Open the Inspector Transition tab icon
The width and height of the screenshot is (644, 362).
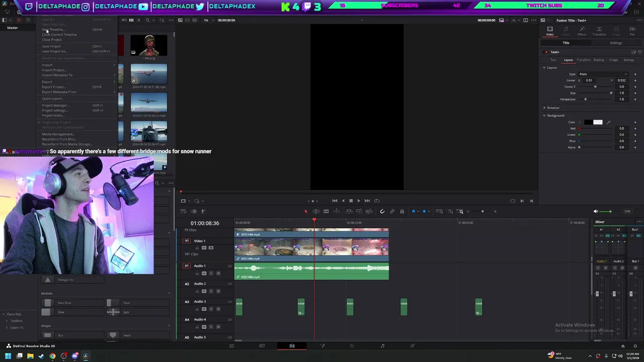point(599,31)
